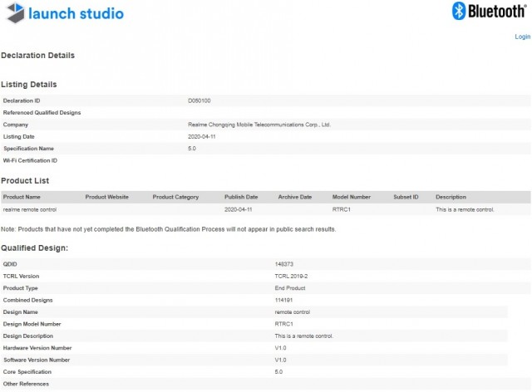Click the Hardware Version Number label
The width and height of the screenshot is (532, 392).
(37, 348)
